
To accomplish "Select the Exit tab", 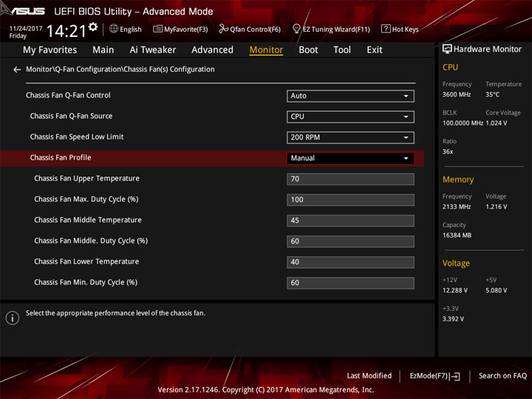I will 375,50.
